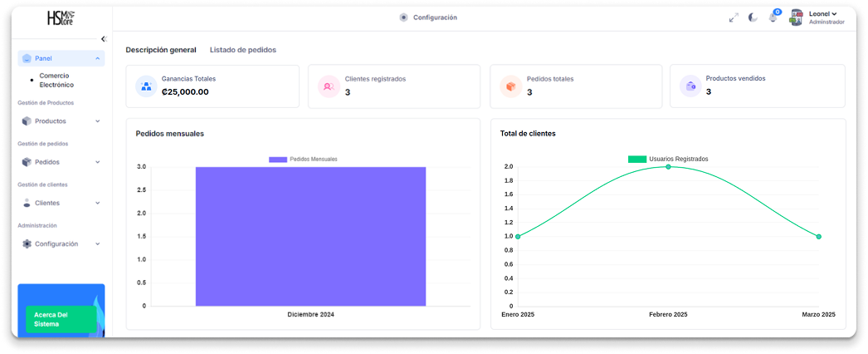Screen dimensions: 868x354
Task: Switch to the Descripción general tab
Action: [161, 50]
